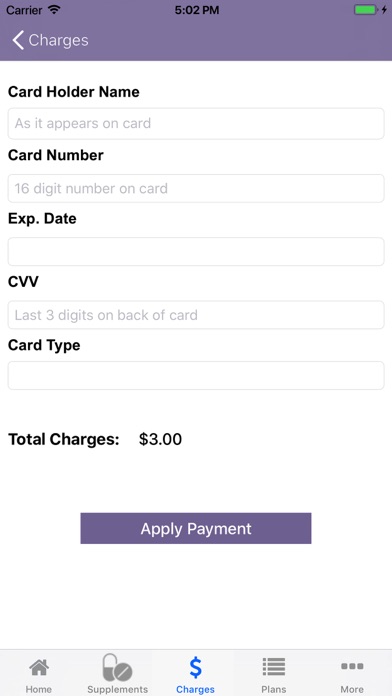Focus the CVV input field
The width and height of the screenshot is (392, 696).
coord(196,315)
